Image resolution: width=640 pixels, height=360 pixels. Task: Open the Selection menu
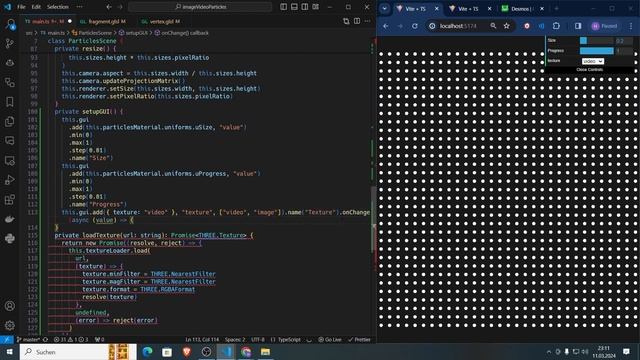pyautogui.click(x=58, y=7)
